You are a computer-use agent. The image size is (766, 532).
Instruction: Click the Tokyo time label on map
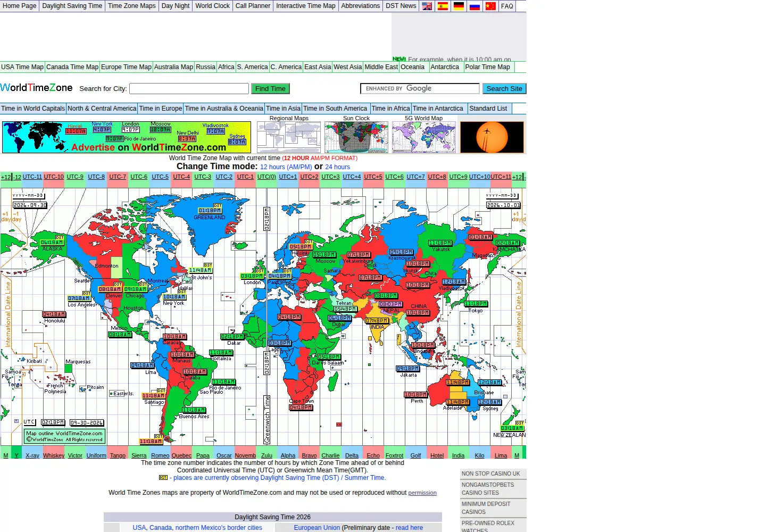pos(476,304)
